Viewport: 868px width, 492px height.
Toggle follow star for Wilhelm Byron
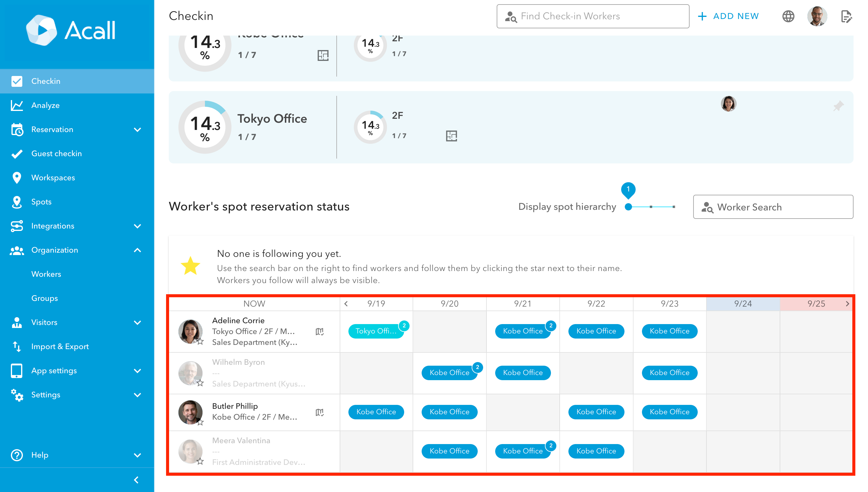coord(200,383)
